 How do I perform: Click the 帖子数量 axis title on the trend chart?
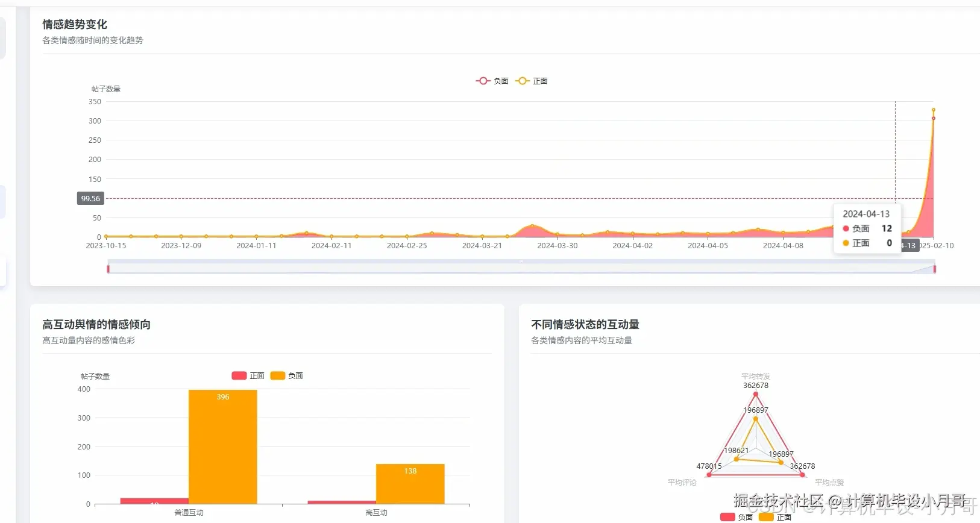pos(106,89)
